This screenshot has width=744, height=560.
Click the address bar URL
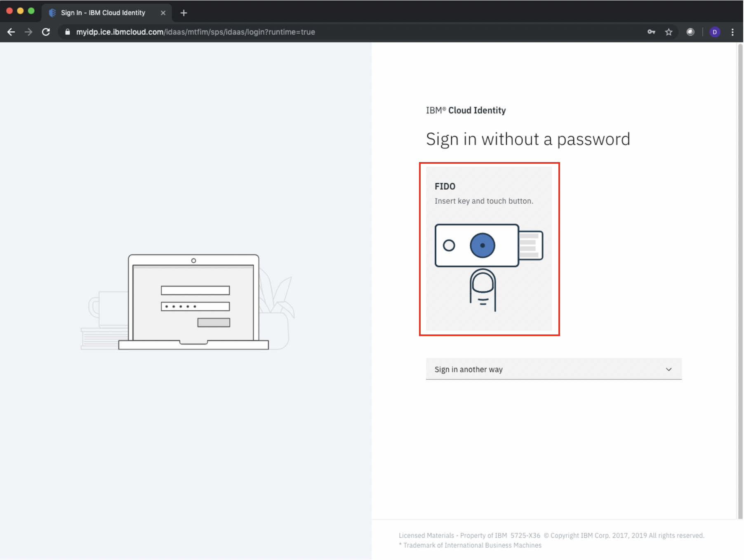[195, 32]
